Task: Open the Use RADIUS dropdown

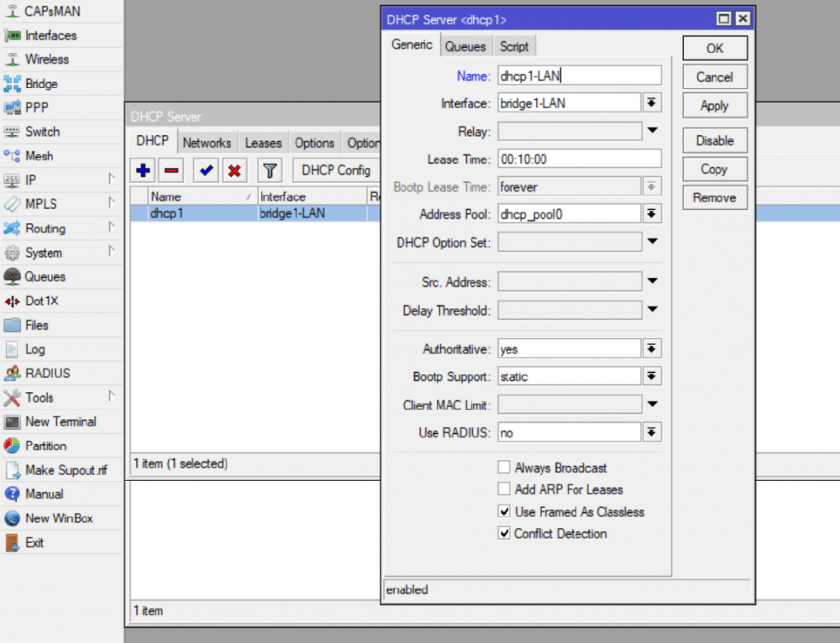Action: point(652,432)
